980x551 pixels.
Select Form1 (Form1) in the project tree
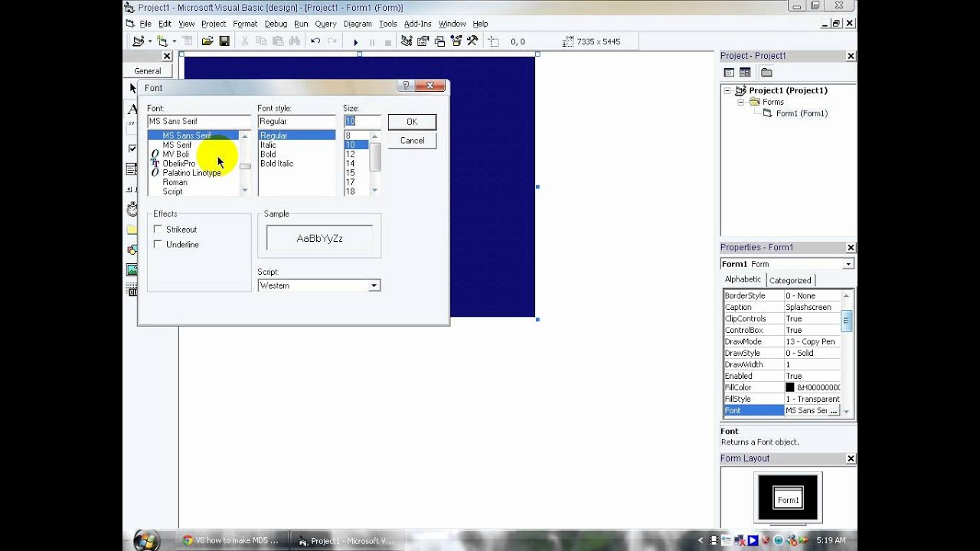click(x=802, y=113)
